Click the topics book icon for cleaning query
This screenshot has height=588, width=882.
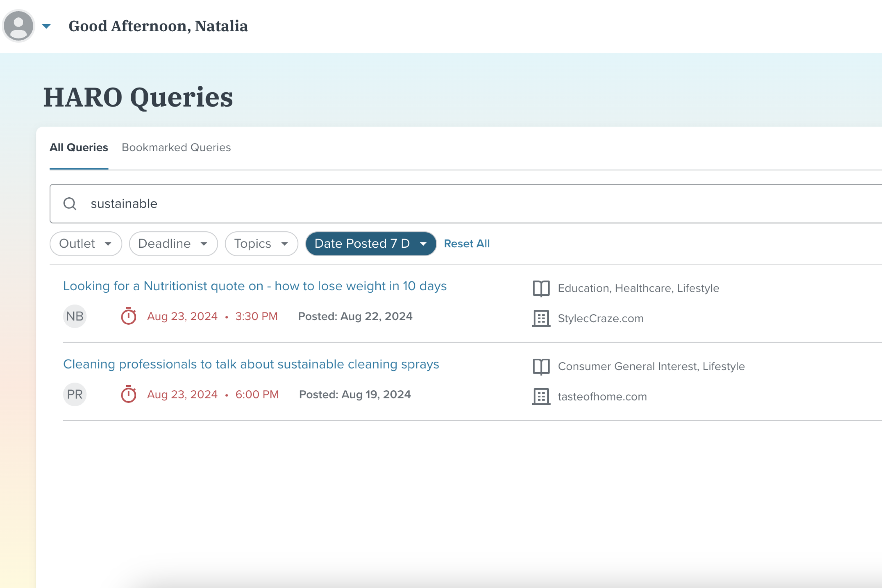[x=541, y=366]
